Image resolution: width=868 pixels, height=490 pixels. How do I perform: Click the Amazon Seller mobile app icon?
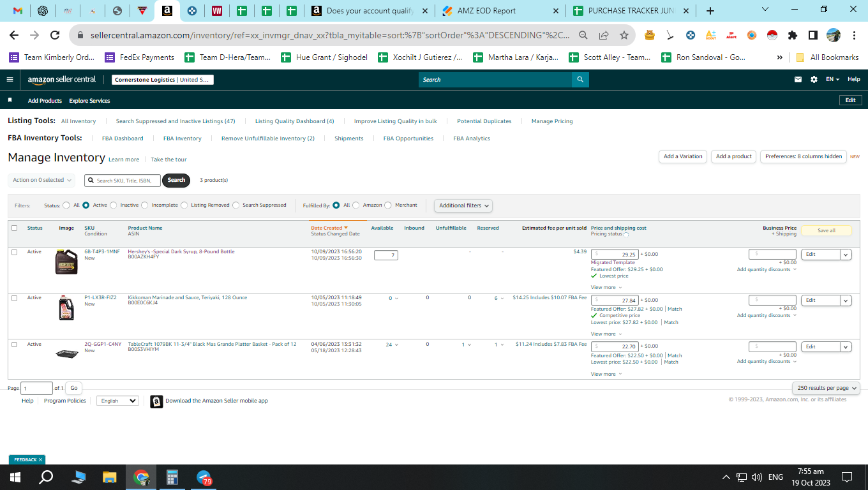pos(156,401)
